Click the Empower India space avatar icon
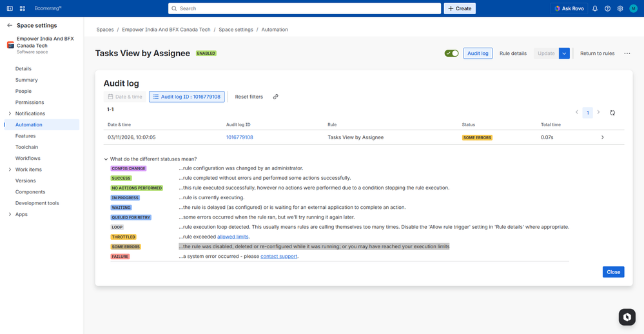 point(11,45)
